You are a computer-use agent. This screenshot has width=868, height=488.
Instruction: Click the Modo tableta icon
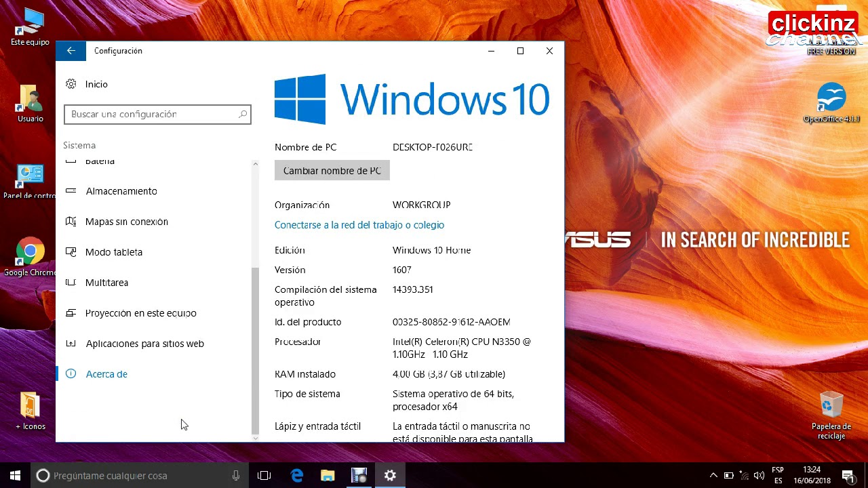[x=71, y=252]
